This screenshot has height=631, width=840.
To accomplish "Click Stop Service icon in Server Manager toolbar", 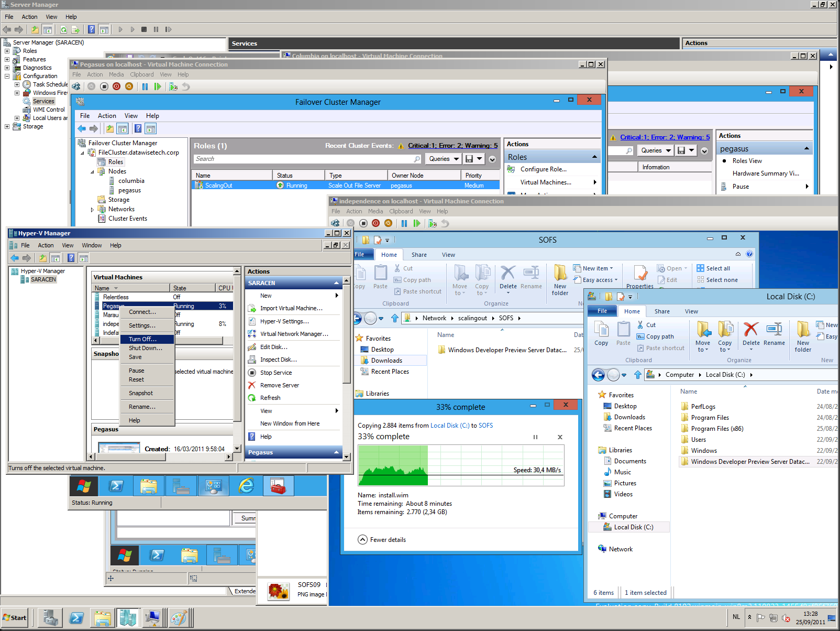I will pyautogui.click(x=144, y=29).
